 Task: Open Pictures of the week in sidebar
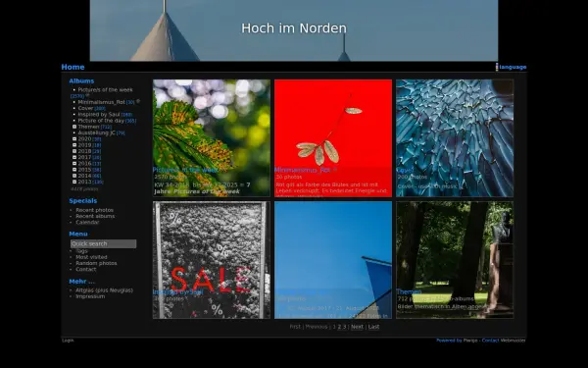[x=105, y=90]
